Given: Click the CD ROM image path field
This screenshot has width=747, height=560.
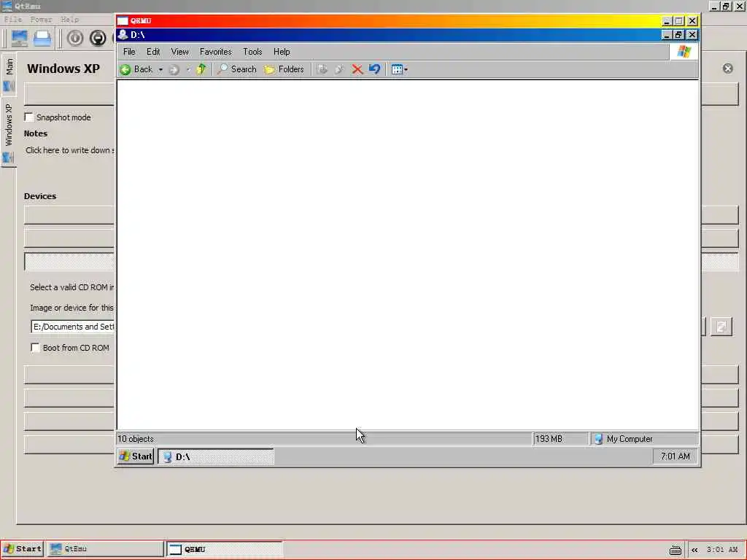Looking at the screenshot, I should pyautogui.click(x=72, y=327).
